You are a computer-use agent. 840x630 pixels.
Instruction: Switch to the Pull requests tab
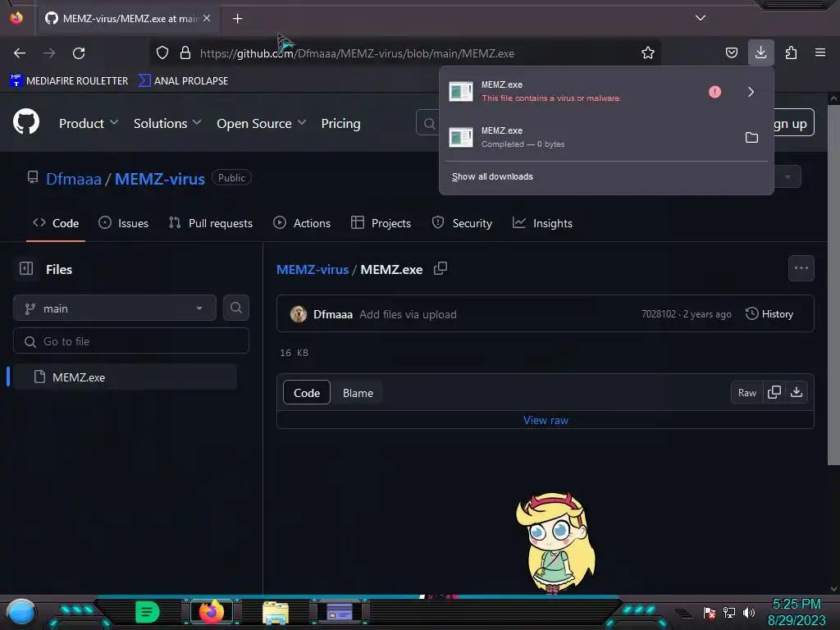(x=210, y=223)
